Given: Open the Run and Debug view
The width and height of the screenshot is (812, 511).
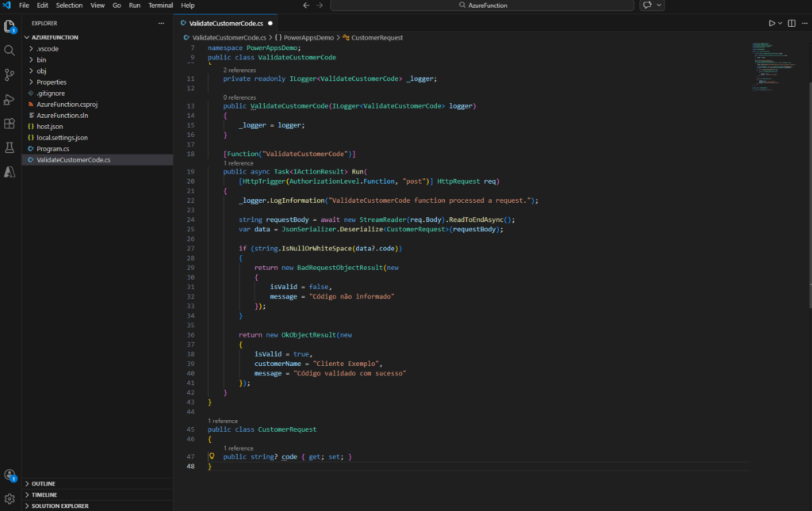Looking at the screenshot, I should pos(10,99).
